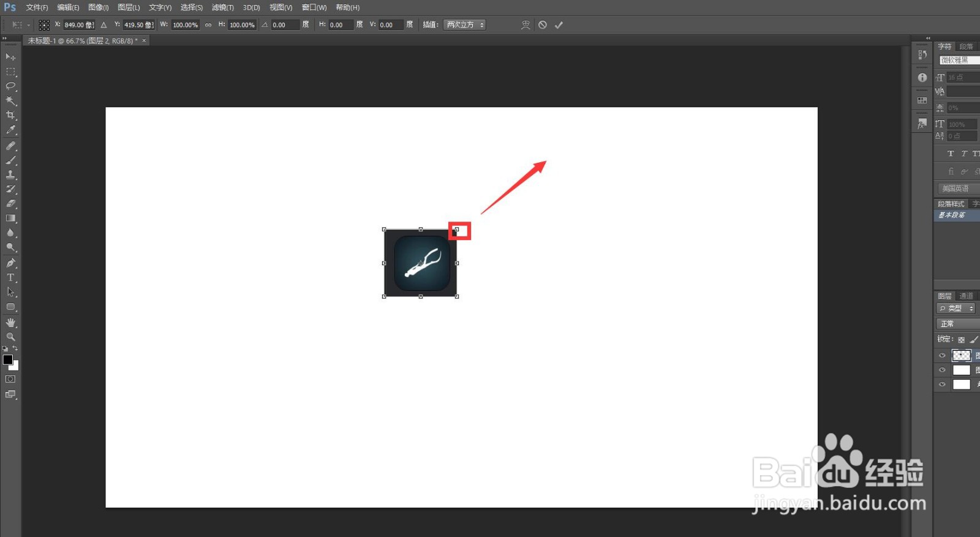Image resolution: width=980 pixels, height=537 pixels.
Task: Select the Dodge tool
Action: point(10,247)
